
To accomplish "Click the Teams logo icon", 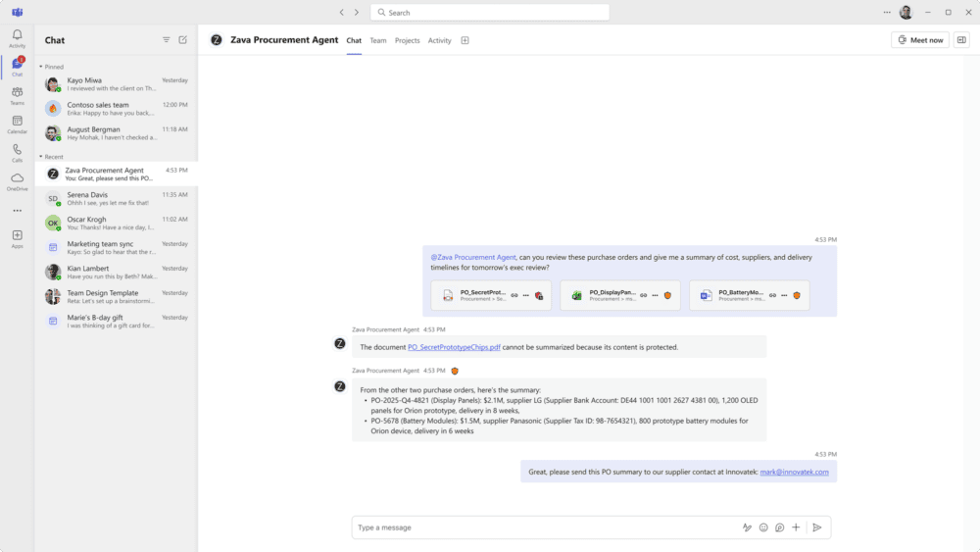I will (x=17, y=12).
